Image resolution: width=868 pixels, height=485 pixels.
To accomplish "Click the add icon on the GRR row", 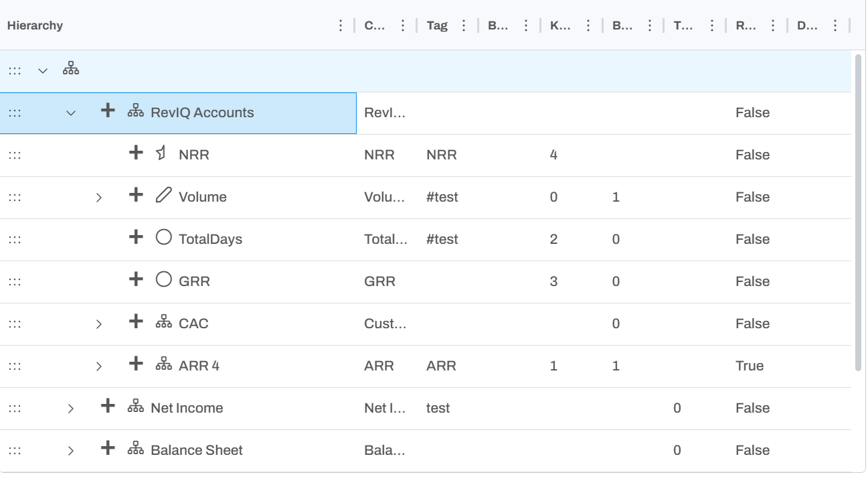I will [x=136, y=280].
